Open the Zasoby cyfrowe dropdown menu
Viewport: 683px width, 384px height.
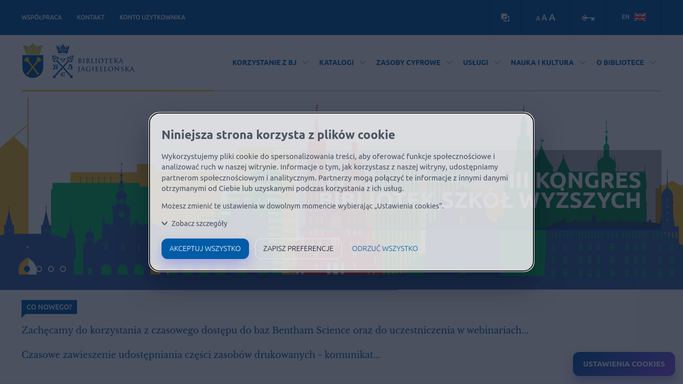[x=414, y=62]
